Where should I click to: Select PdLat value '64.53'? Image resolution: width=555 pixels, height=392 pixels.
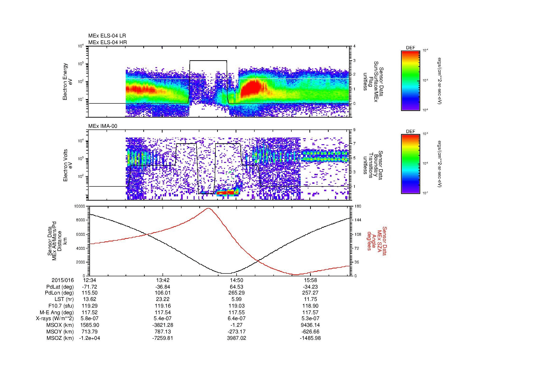point(236,287)
